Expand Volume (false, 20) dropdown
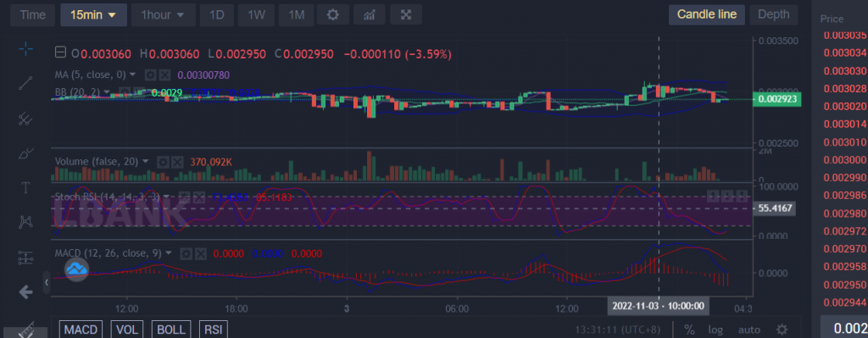868x338 pixels. (x=146, y=161)
